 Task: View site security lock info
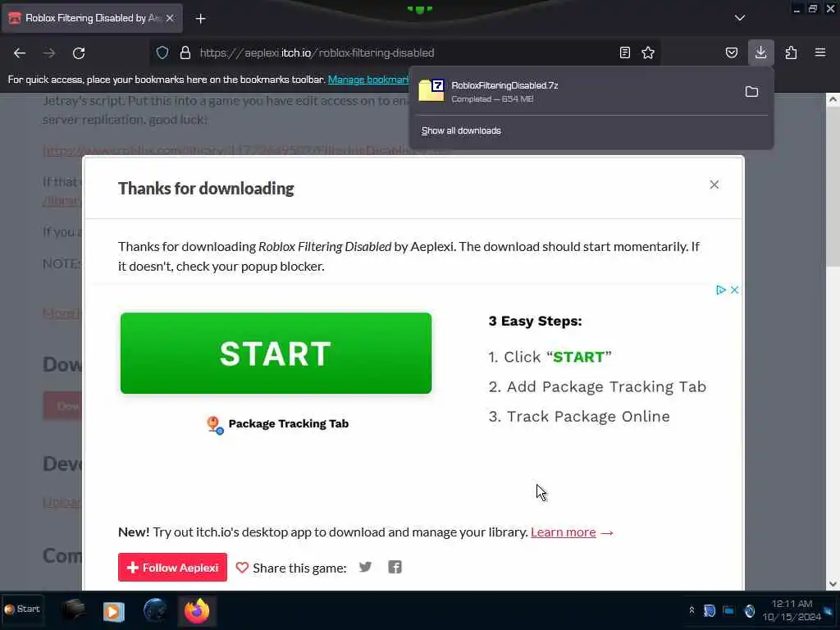185,52
